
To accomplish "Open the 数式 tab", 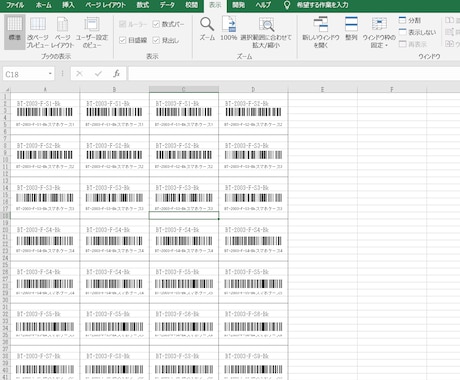I will [x=143, y=5].
